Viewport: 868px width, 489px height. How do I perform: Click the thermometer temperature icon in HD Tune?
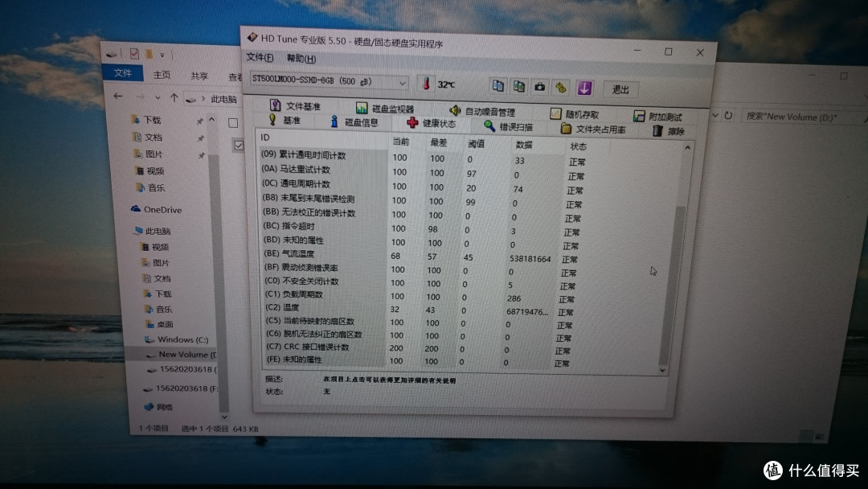point(426,84)
